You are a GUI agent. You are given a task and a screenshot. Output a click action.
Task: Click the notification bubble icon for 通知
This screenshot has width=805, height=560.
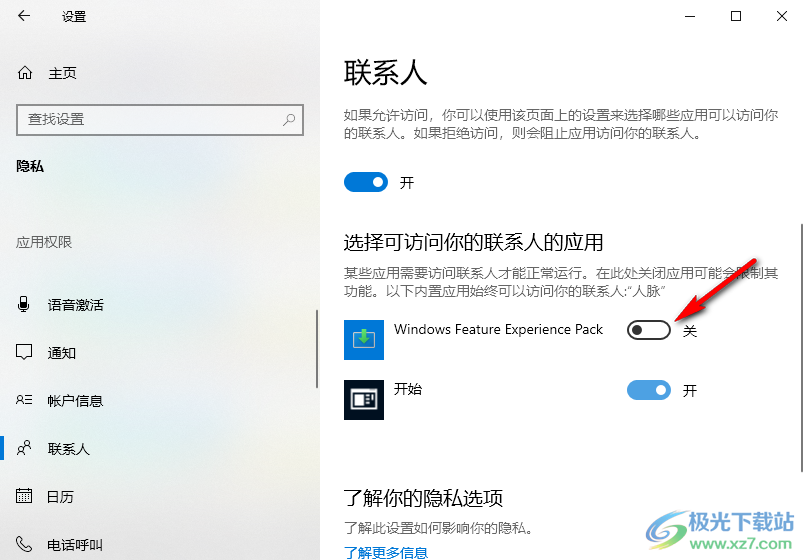tap(24, 352)
